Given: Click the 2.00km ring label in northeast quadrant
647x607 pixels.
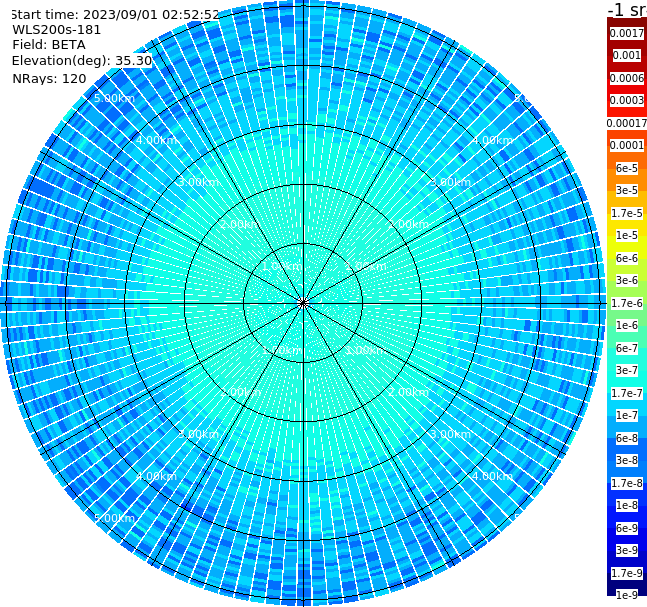Looking at the screenshot, I should click(x=409, y=224).
